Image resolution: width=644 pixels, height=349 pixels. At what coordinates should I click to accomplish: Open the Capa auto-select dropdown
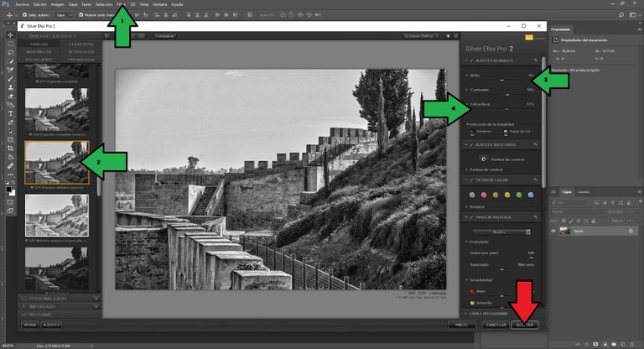coord(64,15)
